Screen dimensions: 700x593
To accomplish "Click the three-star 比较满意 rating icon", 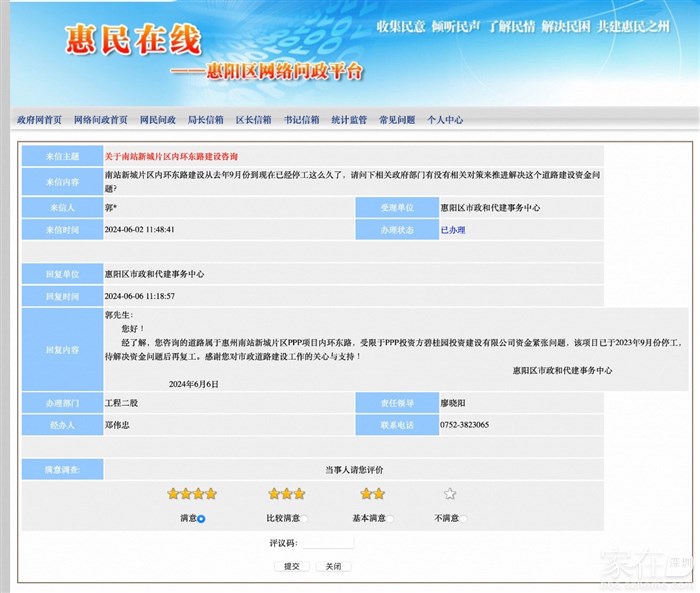I will [286, 494].
